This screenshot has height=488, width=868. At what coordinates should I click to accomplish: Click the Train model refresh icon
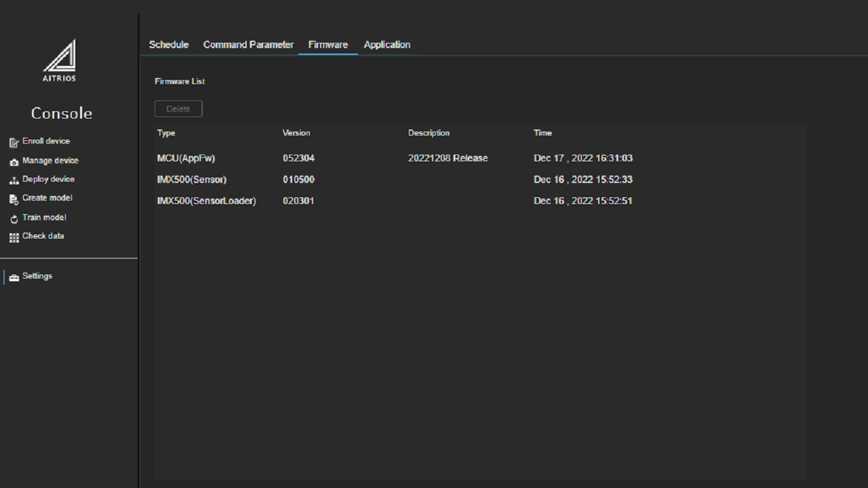pos(14,219)
